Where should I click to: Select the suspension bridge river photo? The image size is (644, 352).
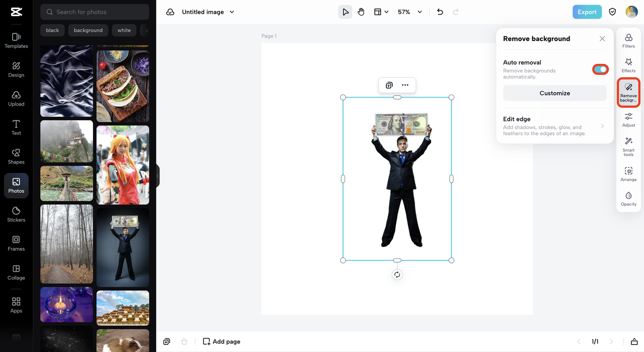click(x=66, y=183)
